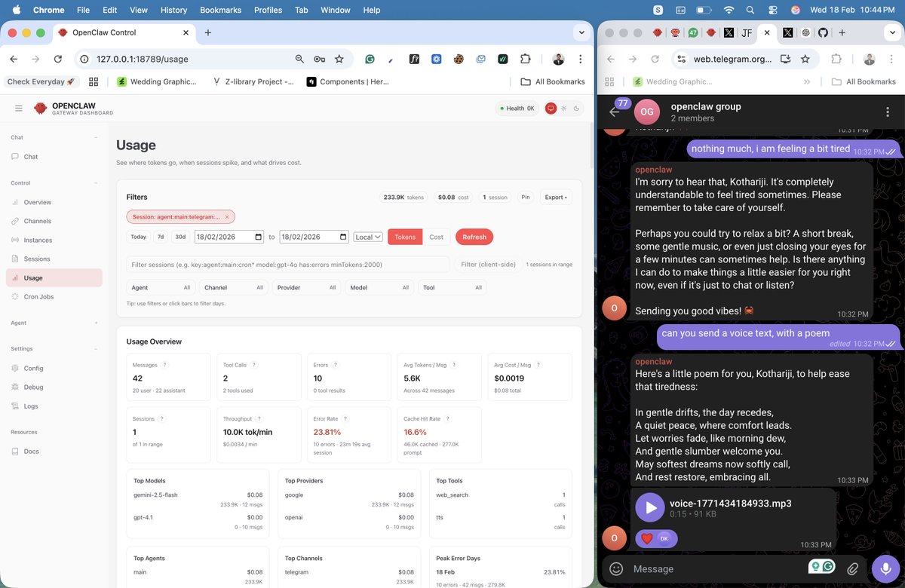Click the red Refresh button
The height and width of the screenshot is (588, 905).
(x=474, y=237)
